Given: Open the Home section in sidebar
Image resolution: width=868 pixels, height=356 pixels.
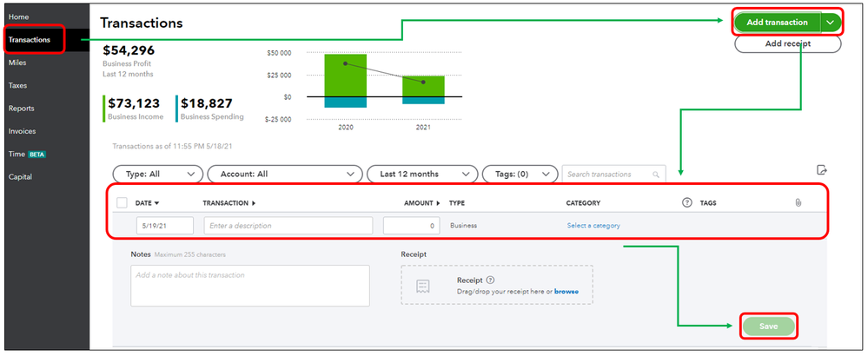Looking at the screenshot, I should (x=19, y=17).
